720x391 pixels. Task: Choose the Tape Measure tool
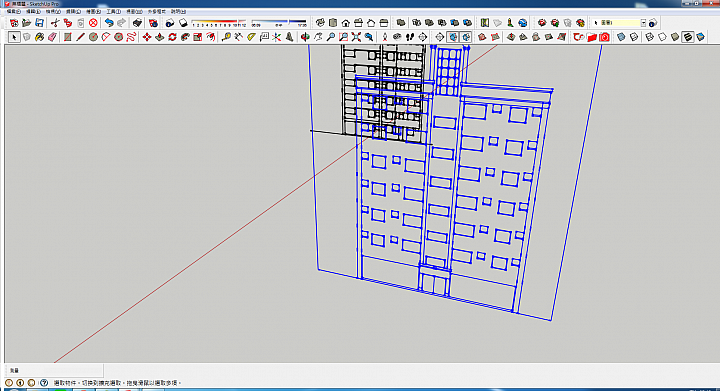pos(226,37)
